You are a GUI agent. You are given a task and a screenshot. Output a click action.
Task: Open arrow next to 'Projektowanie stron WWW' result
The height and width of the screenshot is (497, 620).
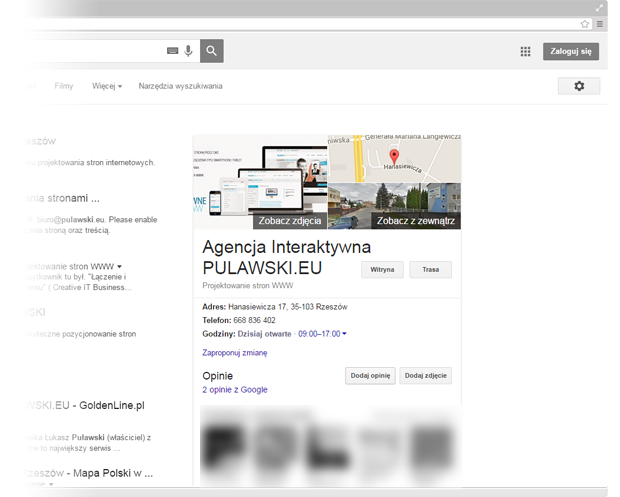coord(119,266)
